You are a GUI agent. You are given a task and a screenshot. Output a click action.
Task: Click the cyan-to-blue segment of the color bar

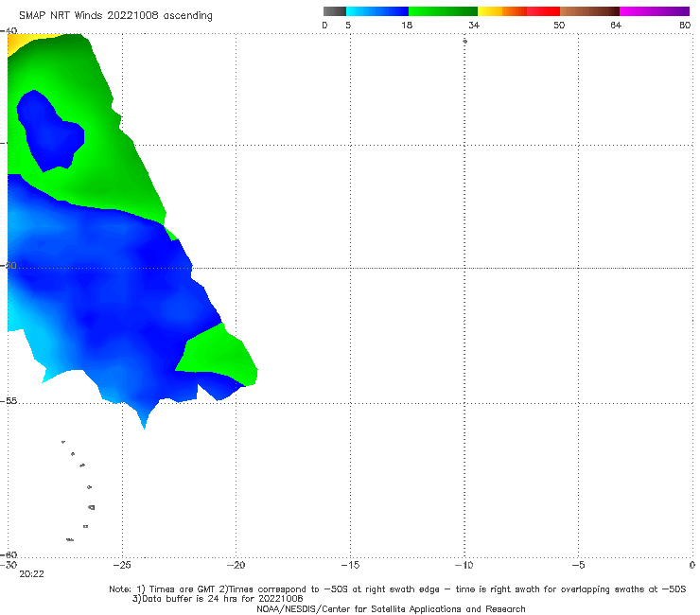point(377,11)
